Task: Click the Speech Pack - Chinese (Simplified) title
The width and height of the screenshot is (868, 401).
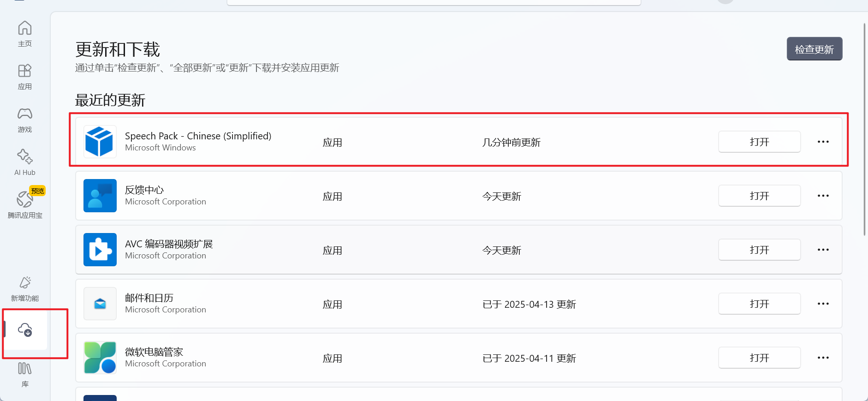Action: coord(198,136)
